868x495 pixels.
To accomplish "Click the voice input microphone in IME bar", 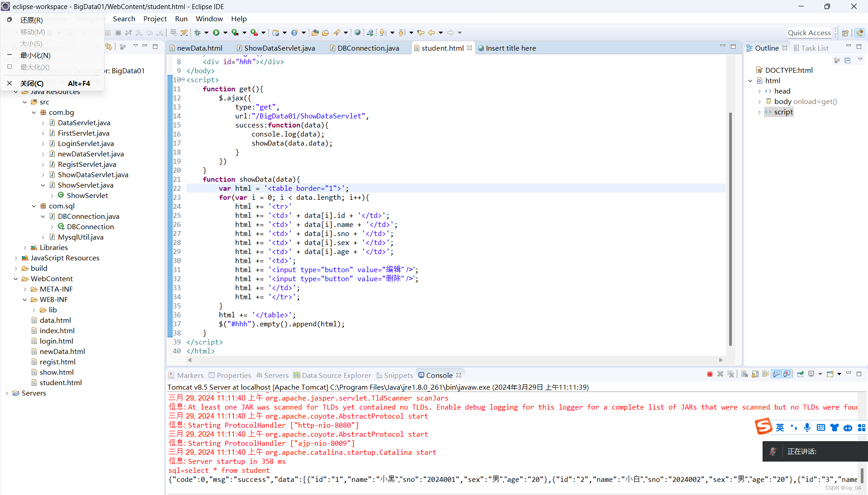I will click(807, 428).
